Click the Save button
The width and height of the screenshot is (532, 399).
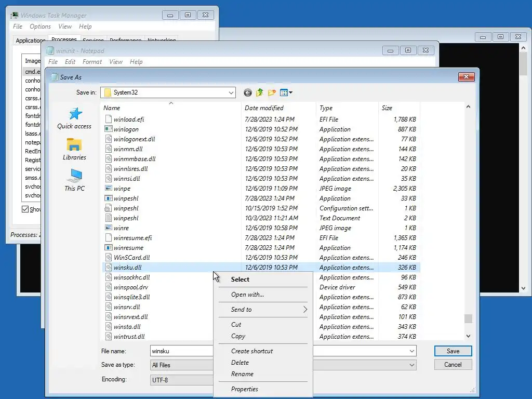tap(453, 351)
